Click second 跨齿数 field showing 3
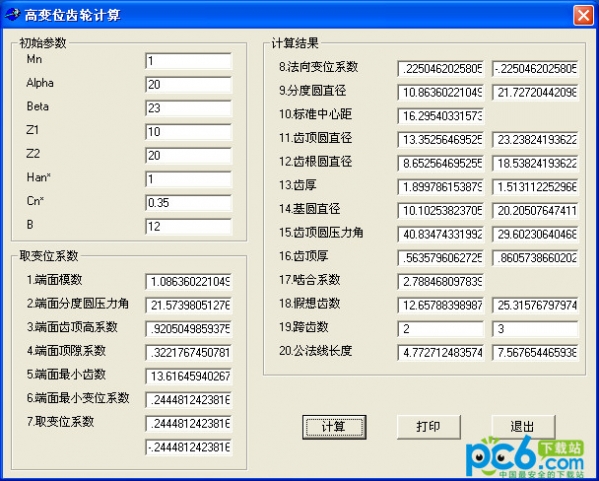 [x=535, y=329]
